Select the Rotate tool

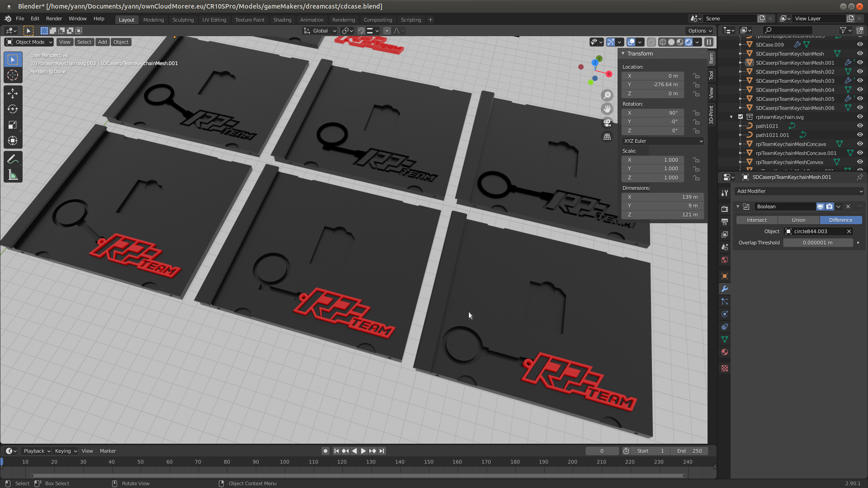[13, 109]
